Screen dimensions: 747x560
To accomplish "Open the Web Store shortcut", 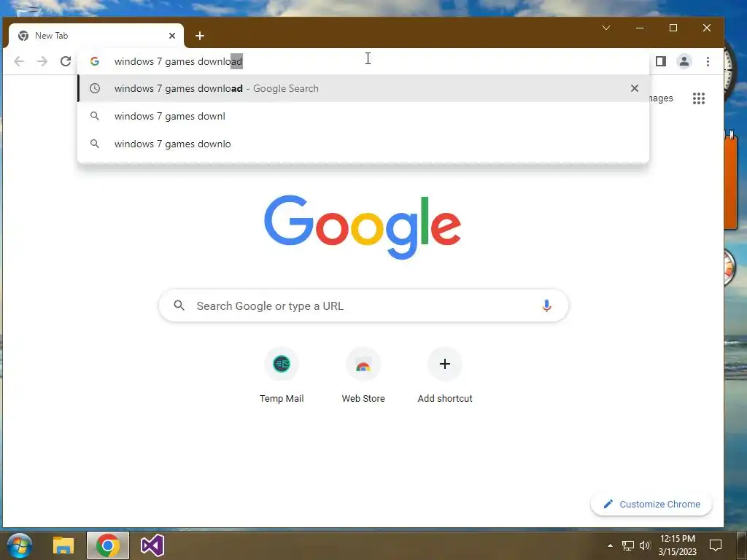I will (x=363, y=376).
